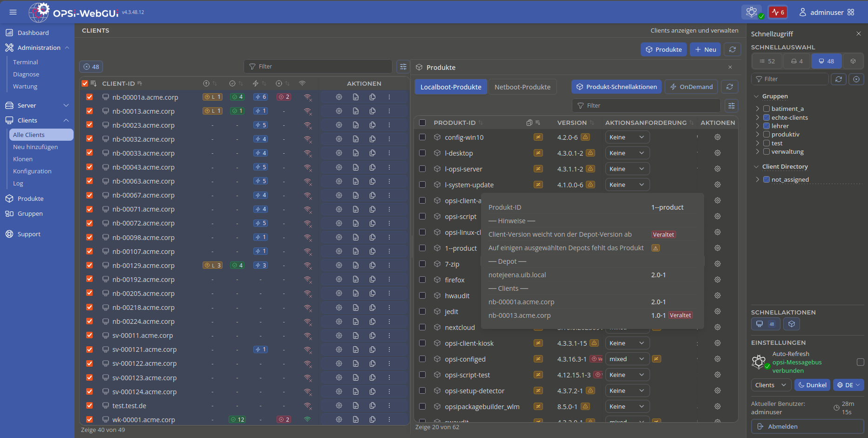Switch theme with the Dunkel button
The height and width of the screenshot is (438, 868).
[x=812, y=385]
